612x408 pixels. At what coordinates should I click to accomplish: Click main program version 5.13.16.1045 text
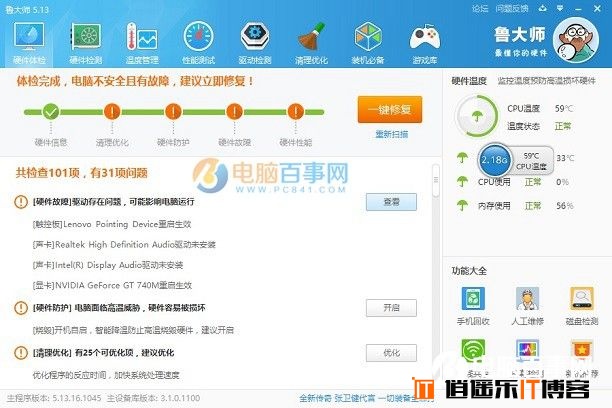pyautogui.click(x=54, y=398)
